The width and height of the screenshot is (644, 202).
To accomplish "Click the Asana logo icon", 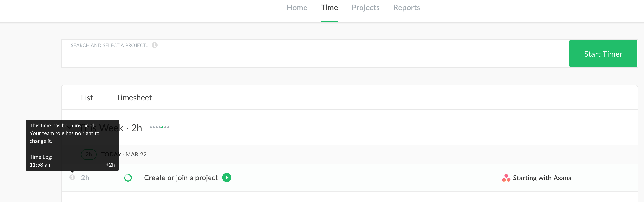I will pos(506,178).
